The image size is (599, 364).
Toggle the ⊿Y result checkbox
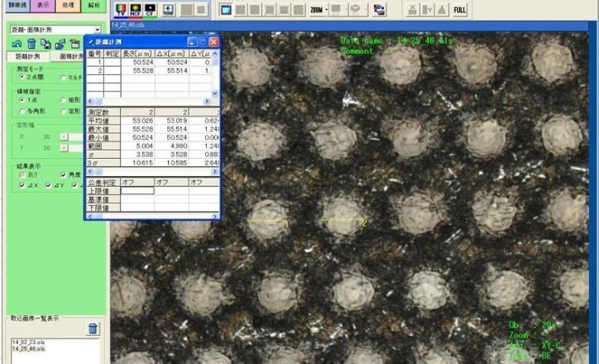[48, 185]
